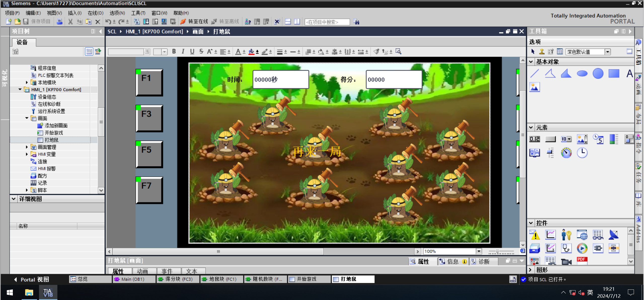Select the Gauge element icon
644x300 pixels.
566,153
